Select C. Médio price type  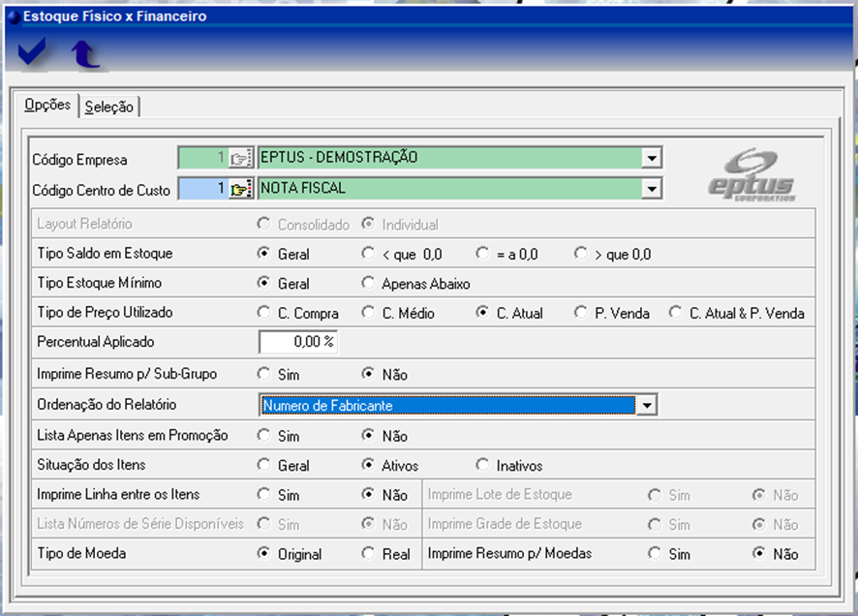click(367, 313)
